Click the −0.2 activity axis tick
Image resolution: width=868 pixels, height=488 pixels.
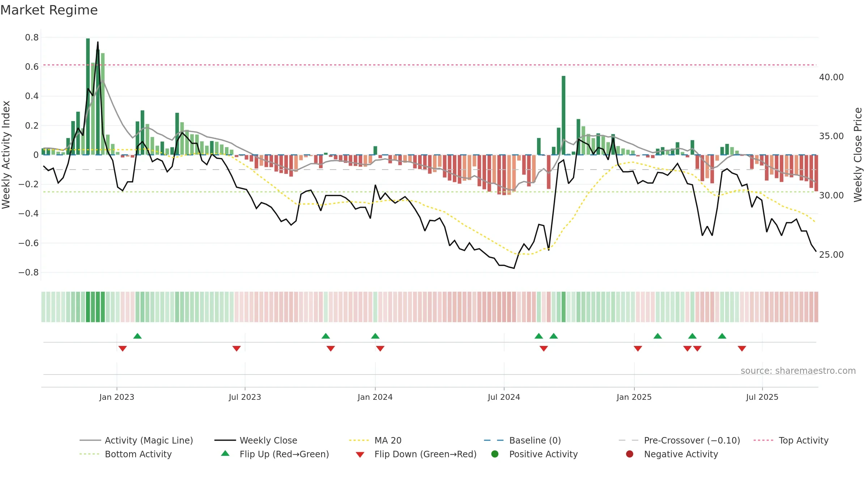click(29, 184)
